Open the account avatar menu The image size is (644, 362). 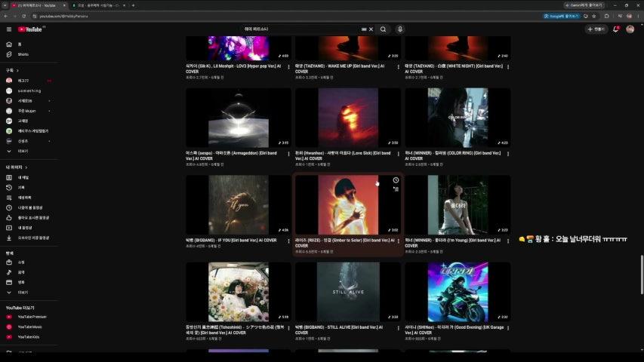630,29
